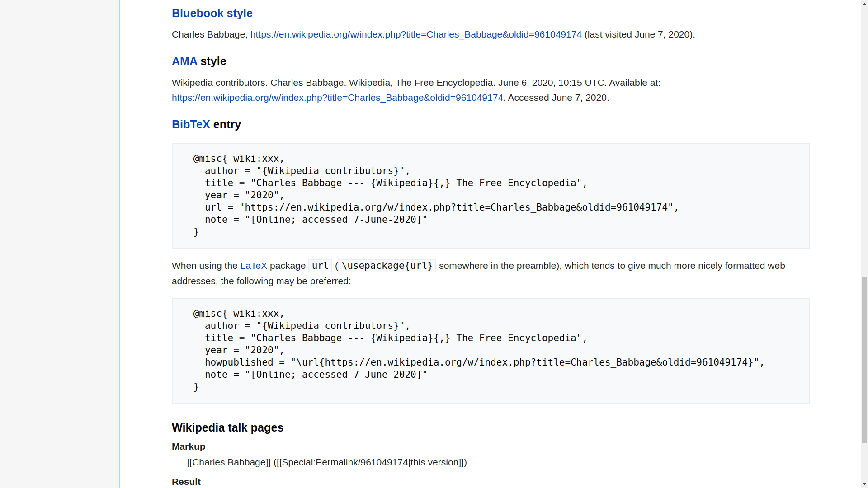Screen dimensions: 868x488
Task: Open the BibTeX link in the entry heading
Action: click(190, 124)
